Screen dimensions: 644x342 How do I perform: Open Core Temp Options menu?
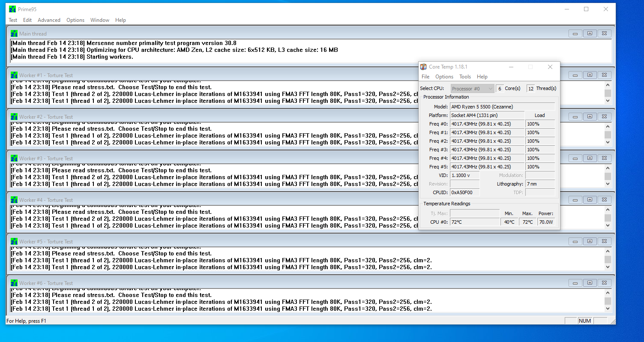pos(444,77)
